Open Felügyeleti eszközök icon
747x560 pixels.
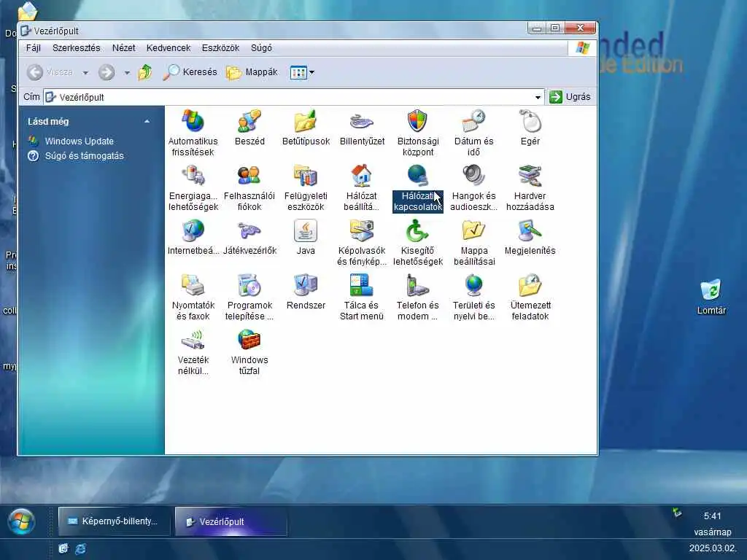point(306,187)
